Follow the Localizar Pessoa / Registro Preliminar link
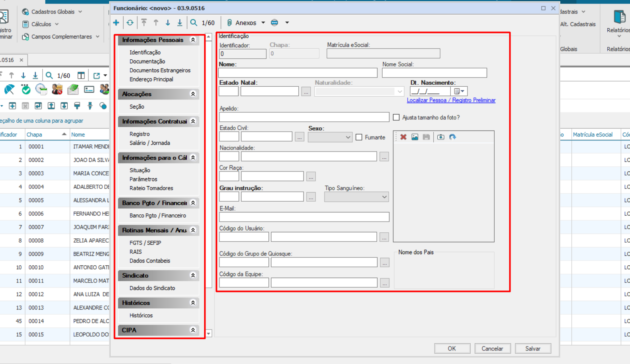 click(x=451, y=100)
